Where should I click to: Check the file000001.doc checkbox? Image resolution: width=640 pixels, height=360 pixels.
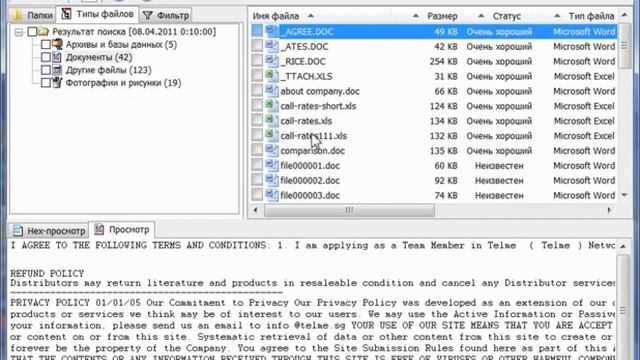(x=257, y=165)
